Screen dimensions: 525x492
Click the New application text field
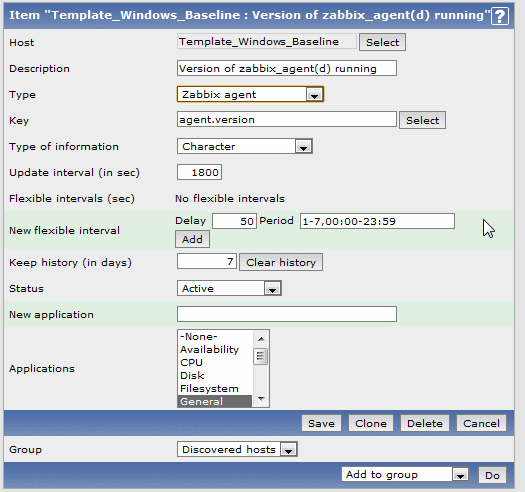(x=287, y=314)
